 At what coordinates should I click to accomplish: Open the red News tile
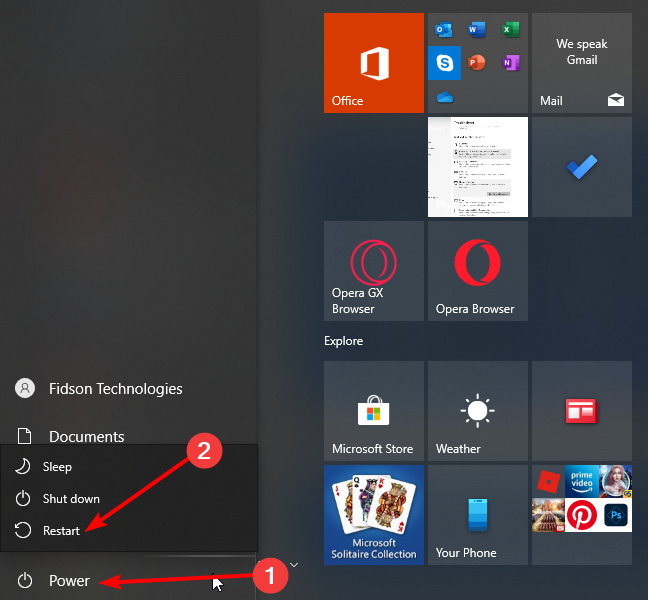click(x=581, y=411)
